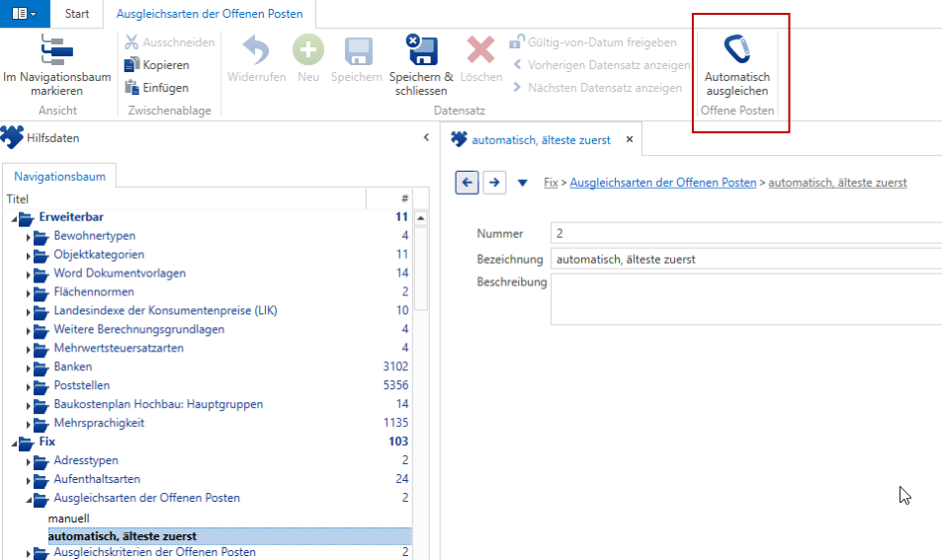Switch to the Start ribbon tab
942x560 pixels.
77,14
